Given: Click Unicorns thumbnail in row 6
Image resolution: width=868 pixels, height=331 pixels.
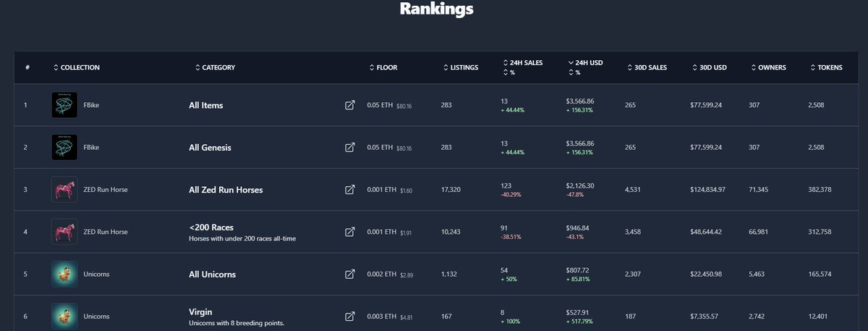Looking at the screenshot, I should tap(64, 317).
